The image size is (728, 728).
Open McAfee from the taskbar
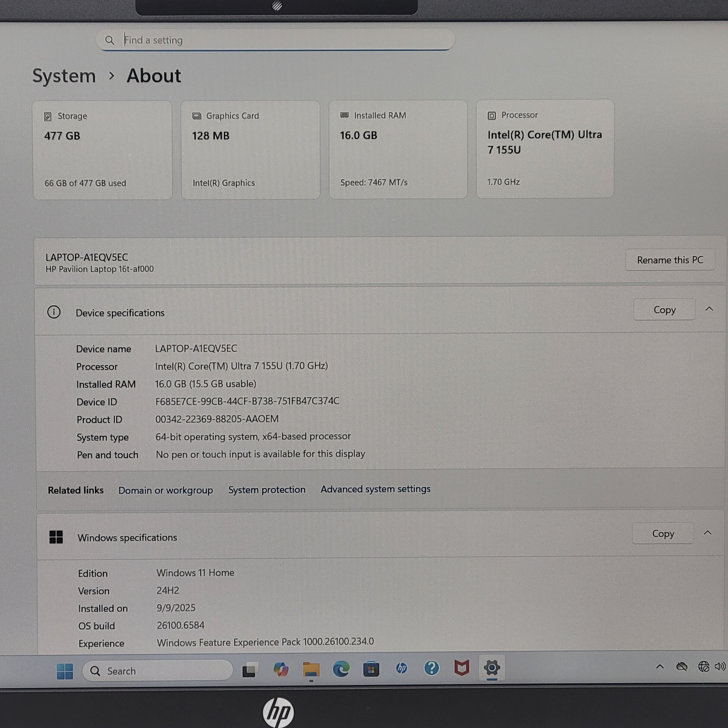click(462, 668)
